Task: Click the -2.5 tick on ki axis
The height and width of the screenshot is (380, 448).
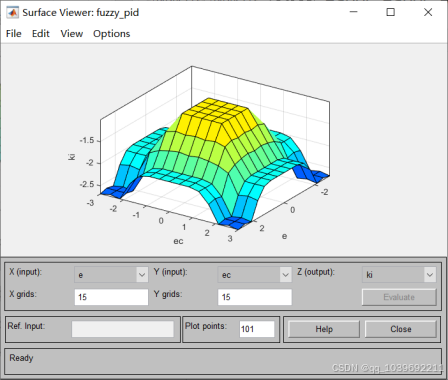Action: (x=87, y=184)
